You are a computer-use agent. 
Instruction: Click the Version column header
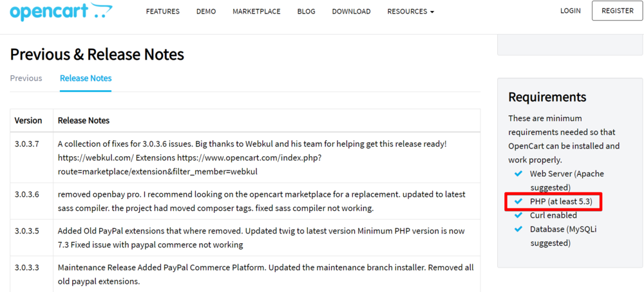tap(28, 120)
